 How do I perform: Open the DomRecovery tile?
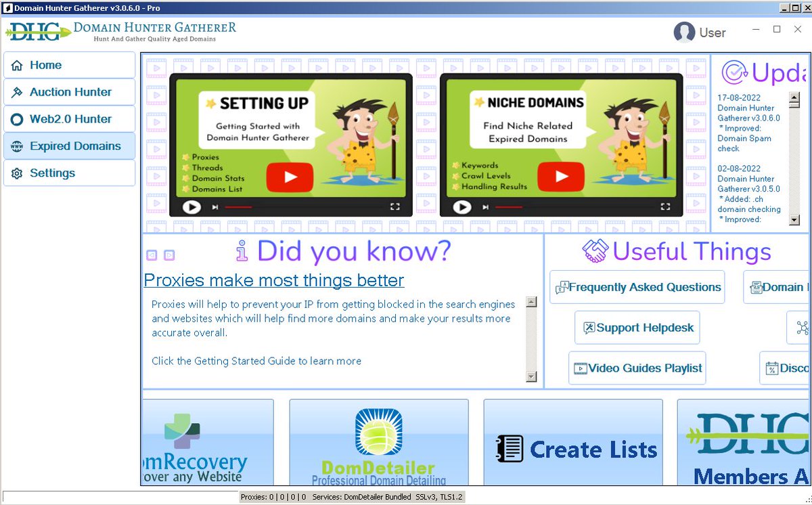coord(208,442)
